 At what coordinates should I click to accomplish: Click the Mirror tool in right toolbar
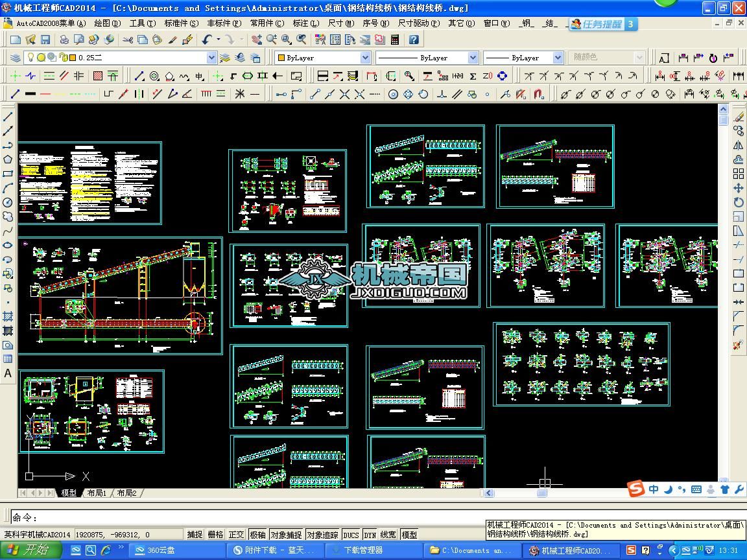click(x=739, y=145)
